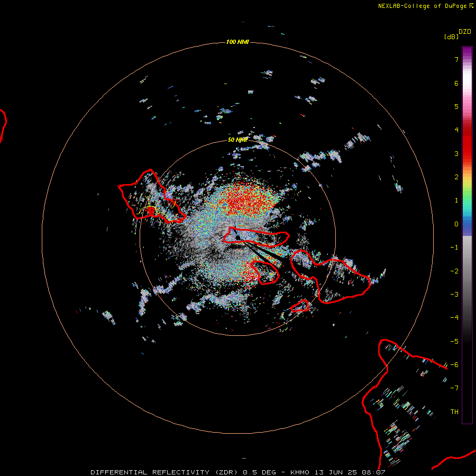Click the 4 value on the color scale
This screenshot has height=476, width=476.
pos(456,130)
